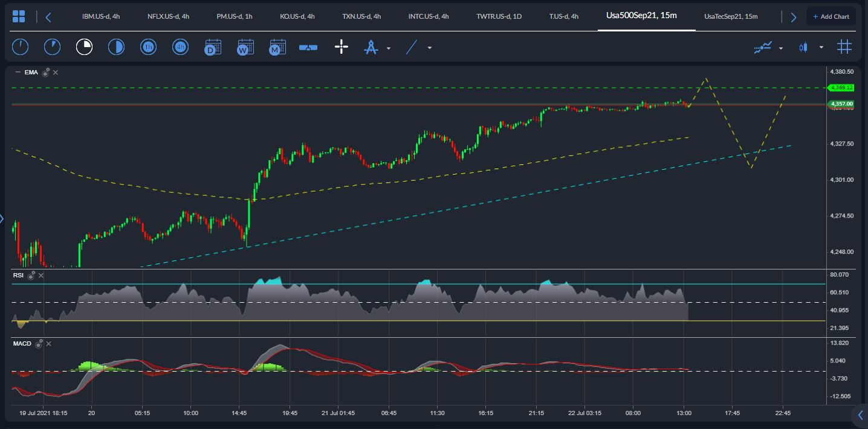This screenshot has width=868, height=429.
Task: Click the 4,301.00 price axis value
Action: point(842,179)
